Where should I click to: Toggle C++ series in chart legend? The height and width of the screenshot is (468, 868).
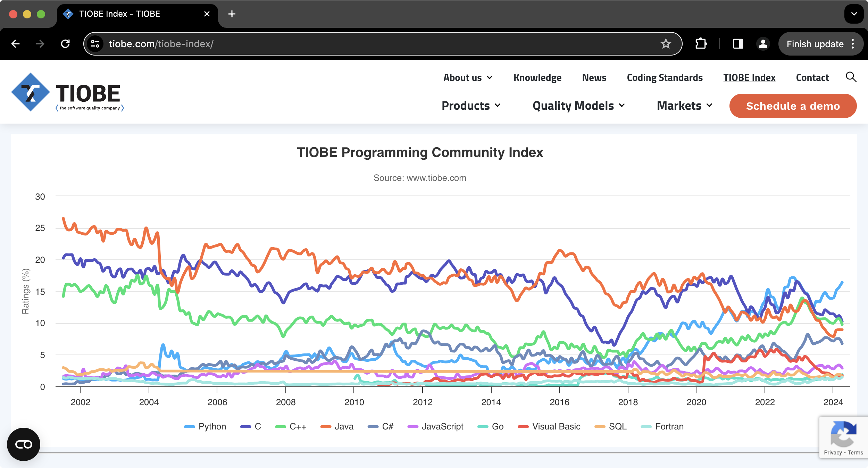tap(291, 426)
